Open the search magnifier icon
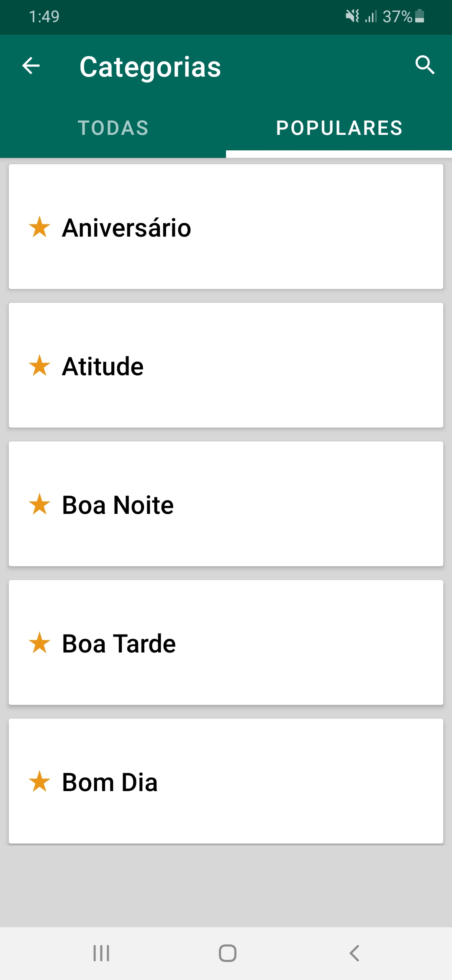 pyautogui.click(x=425, y=65)
